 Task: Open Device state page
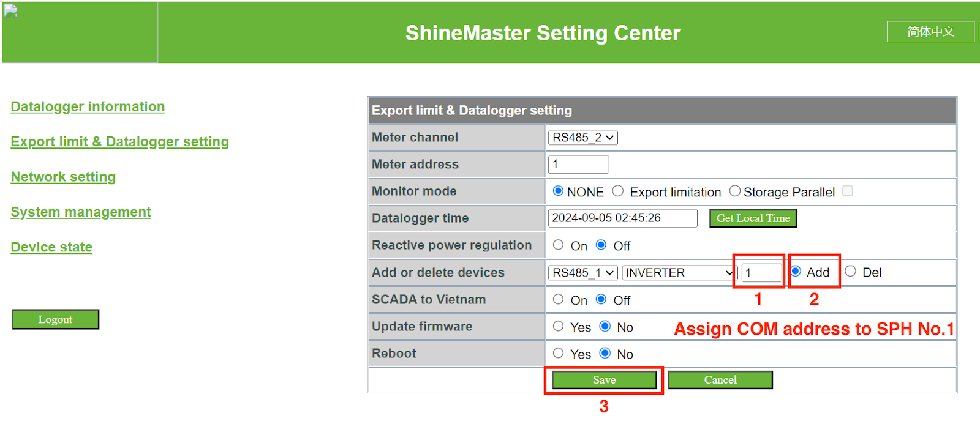pyautogui.click(x=51, y=247)
